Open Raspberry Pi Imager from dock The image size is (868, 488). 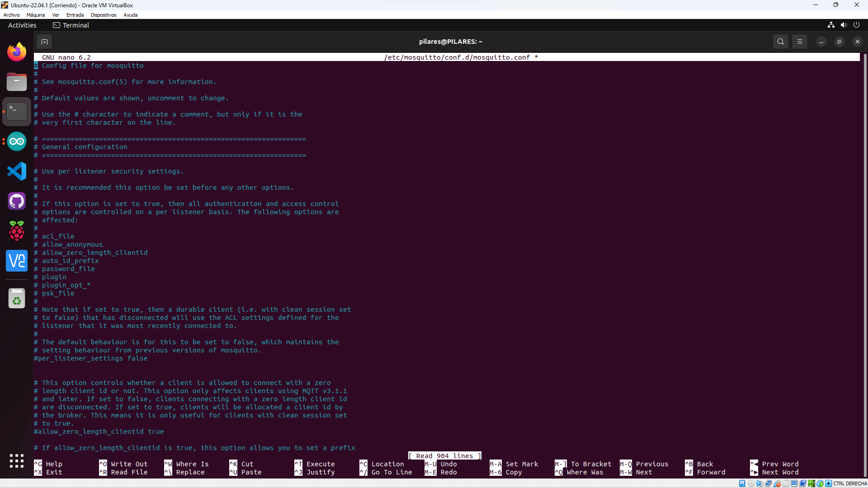pos(17,231)
